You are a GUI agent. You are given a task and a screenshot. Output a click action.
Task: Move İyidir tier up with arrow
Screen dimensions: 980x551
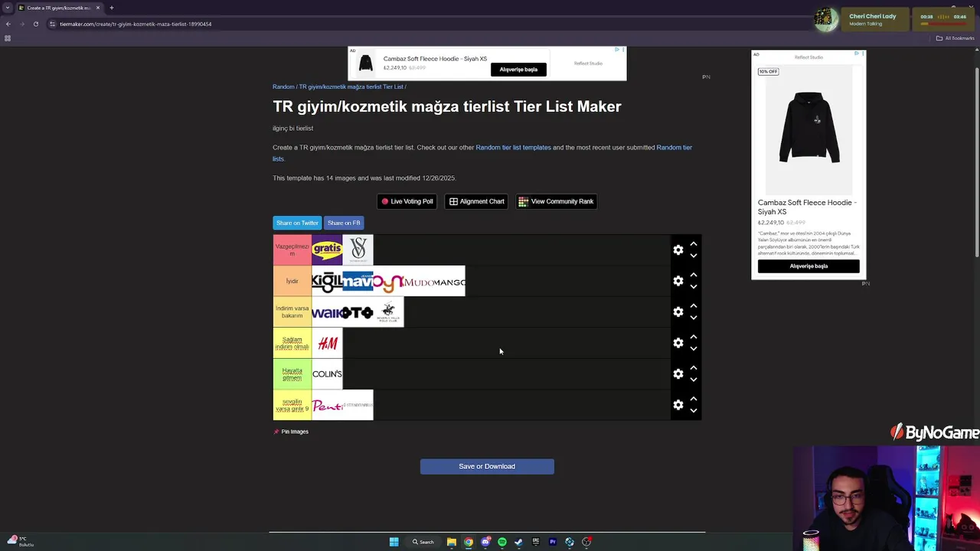click(x=693, y=275)
